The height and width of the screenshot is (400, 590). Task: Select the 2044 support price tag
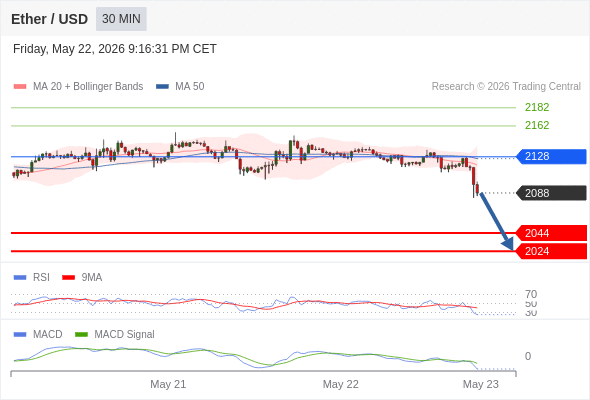pyautogui.click(x=551, y=233)
